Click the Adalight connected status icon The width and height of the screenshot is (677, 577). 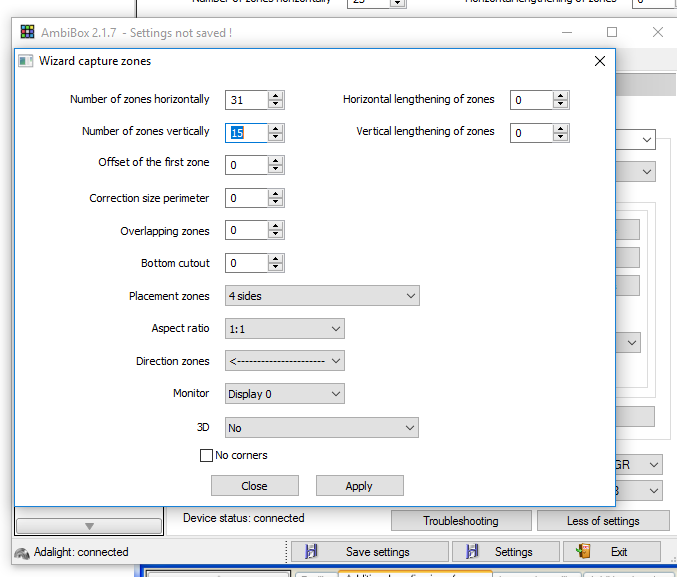pos(22,552)
